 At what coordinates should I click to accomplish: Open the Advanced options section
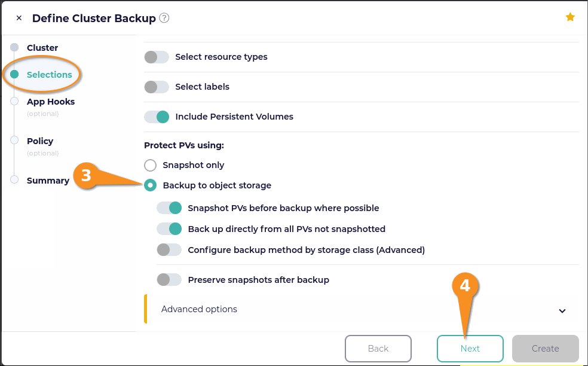pyautogui.click(x=362, y=309)
